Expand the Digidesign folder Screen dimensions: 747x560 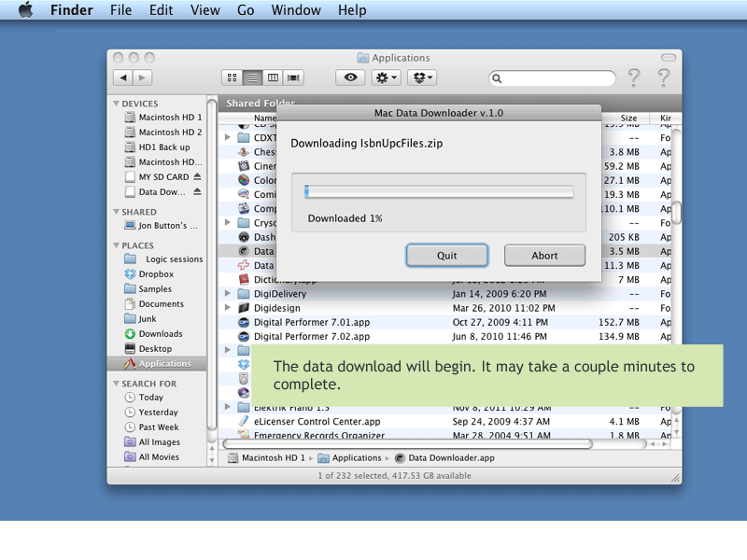pos(228,308)
